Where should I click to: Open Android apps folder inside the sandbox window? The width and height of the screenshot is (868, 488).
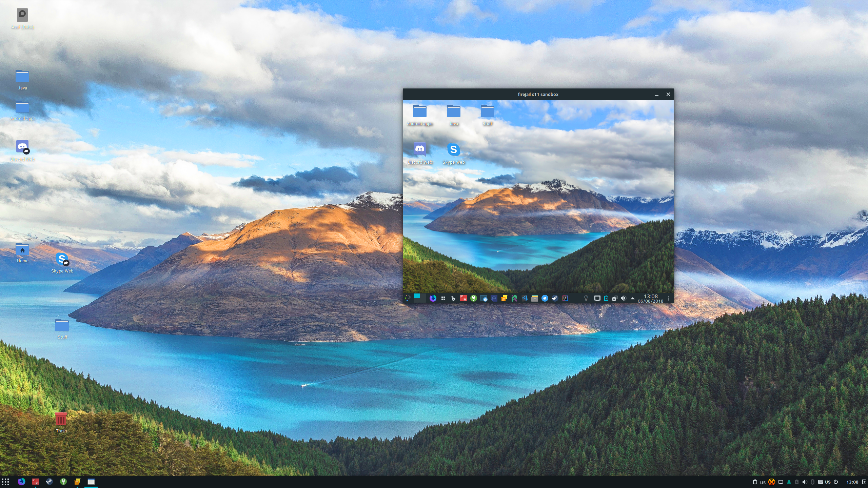click(420, 116)
